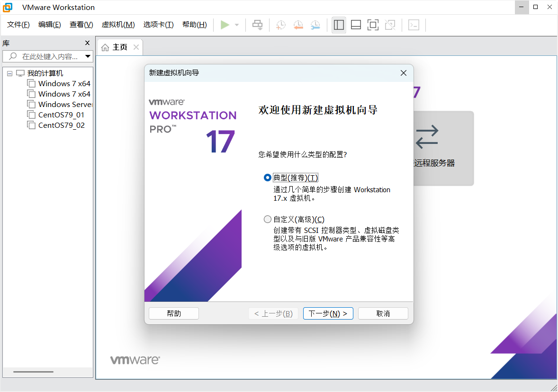Click the VMware Workstation app logo
Image resolution: width=558 pixels, height=392 pixels.
click(8, 7)
